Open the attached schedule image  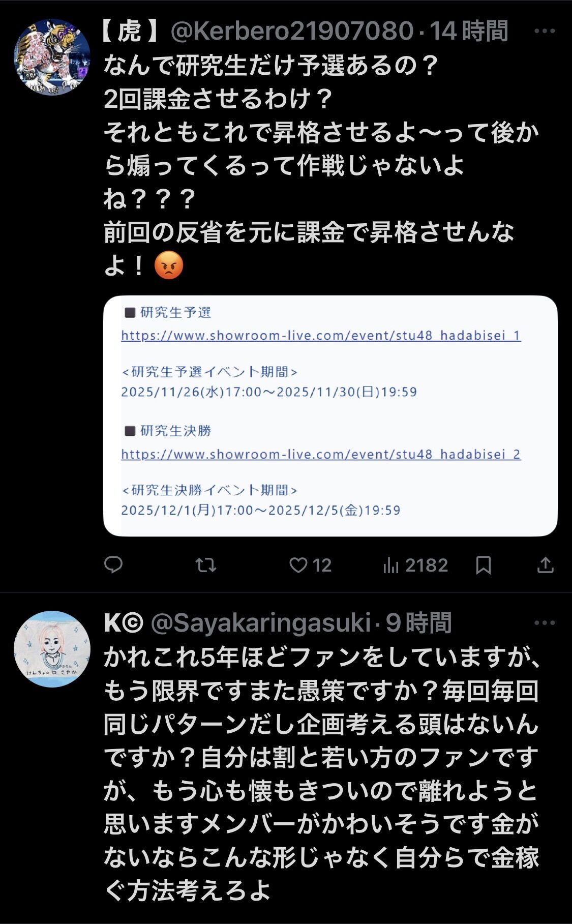330,415
